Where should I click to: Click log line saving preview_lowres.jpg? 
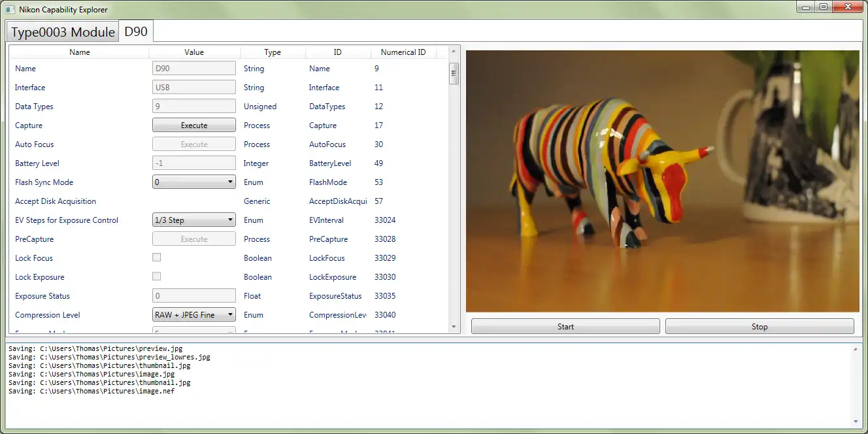[109, 357]
